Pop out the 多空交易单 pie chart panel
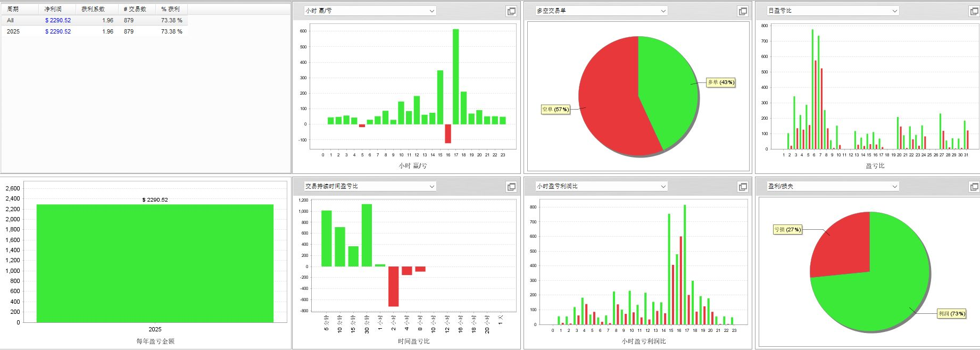Viewport: 980px width, 350px height. coord(743,11)
